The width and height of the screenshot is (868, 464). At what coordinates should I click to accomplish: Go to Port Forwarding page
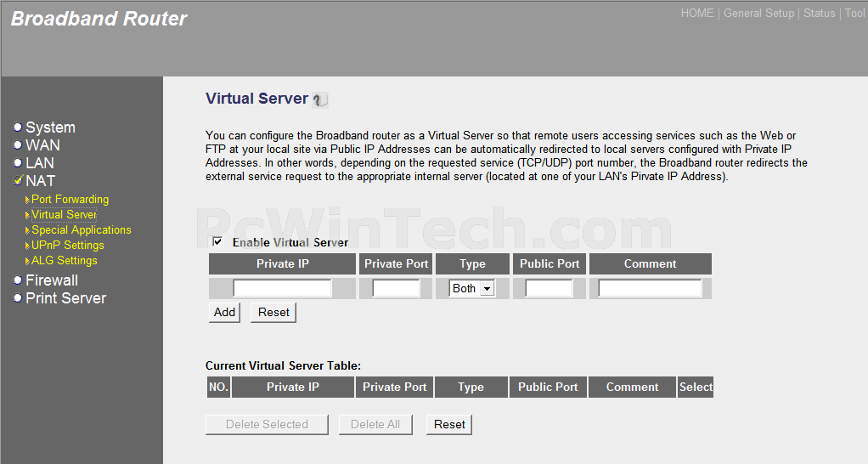(70, 200)
